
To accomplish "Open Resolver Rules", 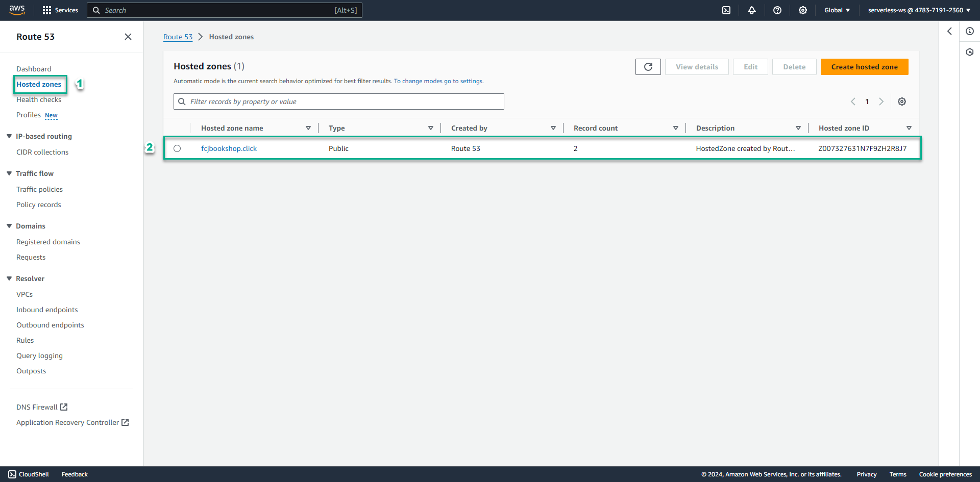I will [x=25, y=340].
